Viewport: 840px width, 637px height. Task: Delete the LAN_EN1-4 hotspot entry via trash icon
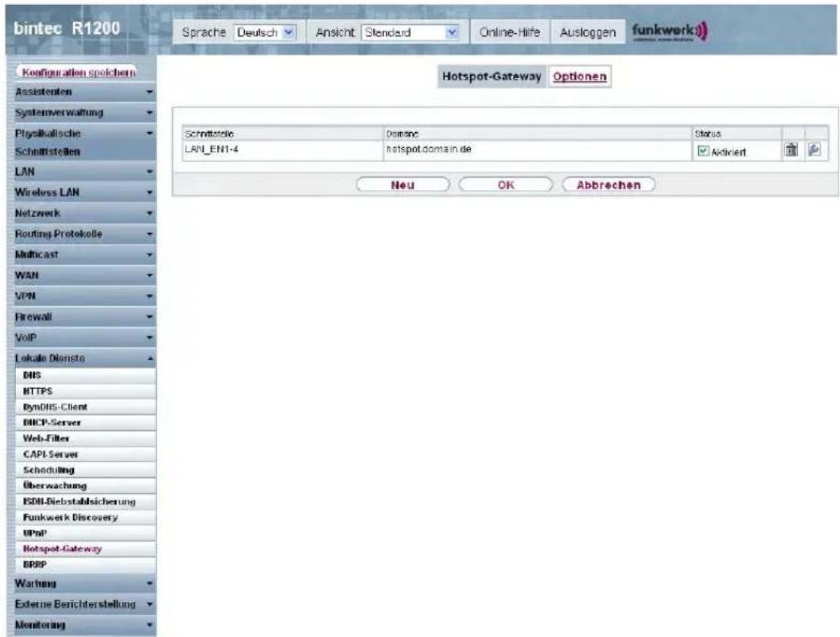point(791,150)
